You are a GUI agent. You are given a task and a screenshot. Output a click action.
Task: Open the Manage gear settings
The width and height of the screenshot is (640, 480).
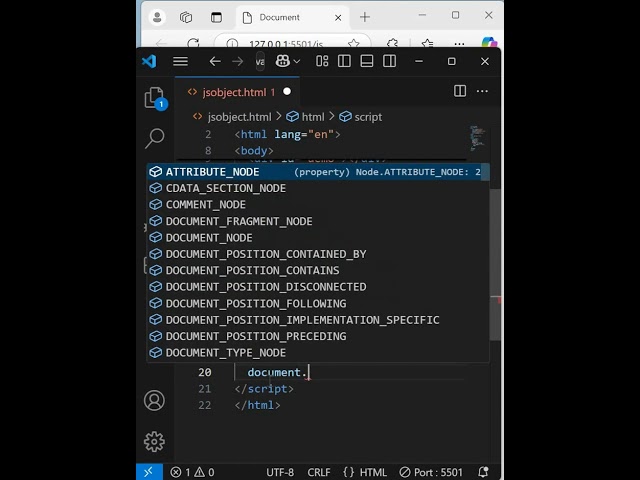click(154, 441)
